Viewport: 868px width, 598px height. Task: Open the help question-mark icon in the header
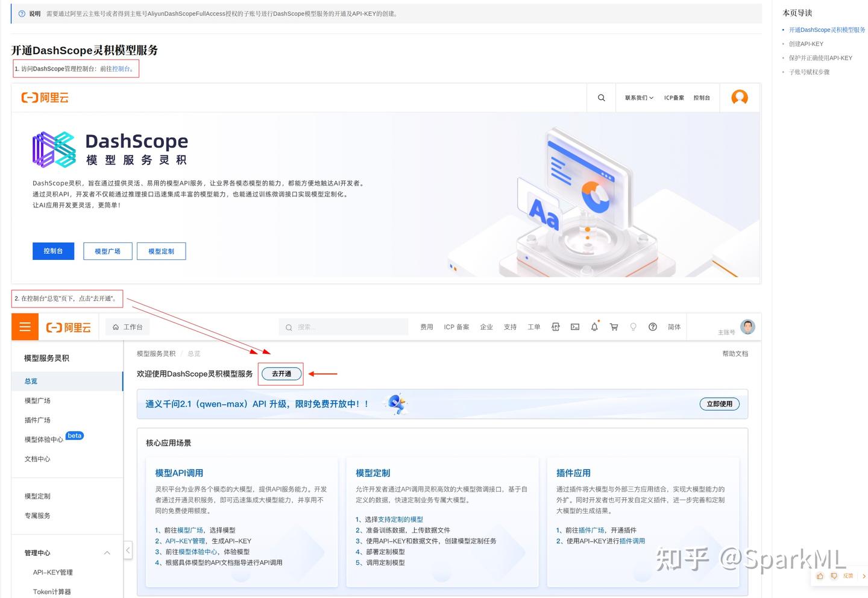pyautogui.click(x=653, y=327)
